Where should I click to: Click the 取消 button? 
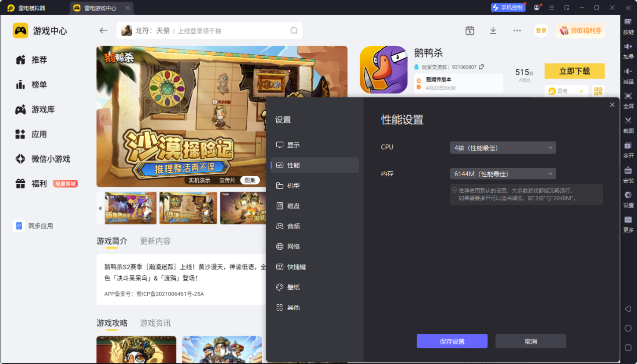[x=530, y=341]
